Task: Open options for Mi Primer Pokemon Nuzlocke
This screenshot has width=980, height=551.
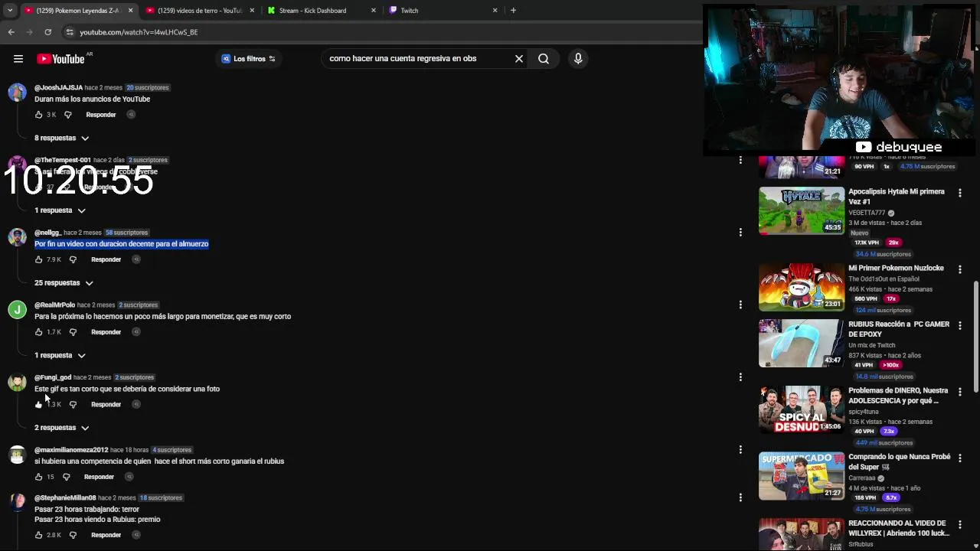Action: coord(959,269)
